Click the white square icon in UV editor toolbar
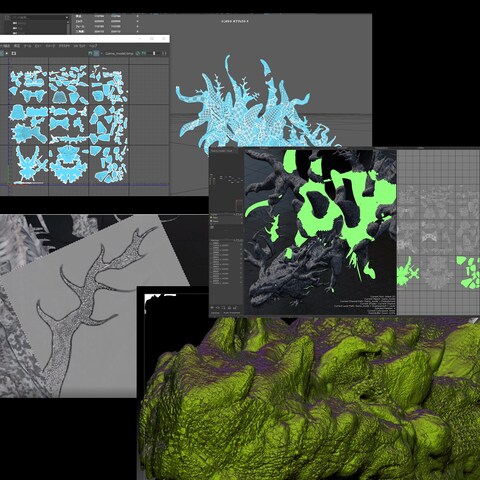 [x=14, y=53]
